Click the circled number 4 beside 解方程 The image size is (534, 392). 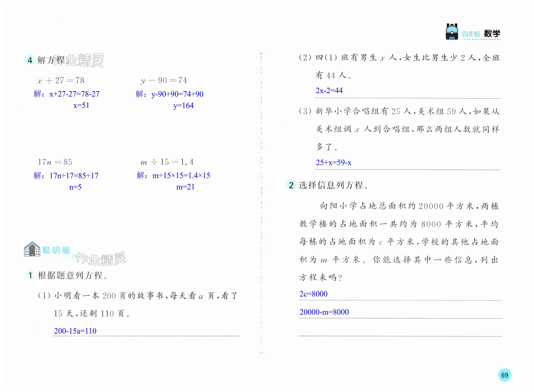(x=30, y=60)
